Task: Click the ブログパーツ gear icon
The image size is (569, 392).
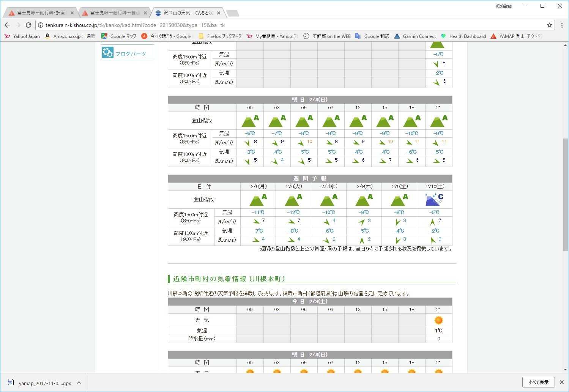Action: click(x=108, y=53)
